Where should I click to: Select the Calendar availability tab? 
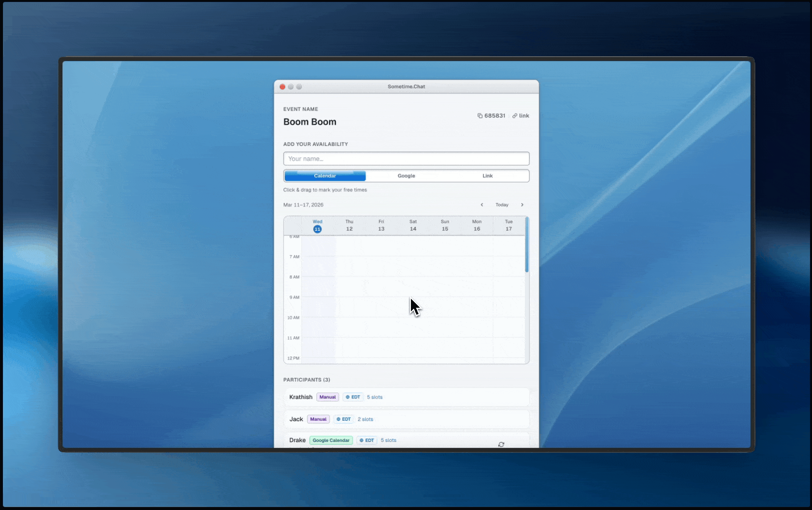point(325,176)
